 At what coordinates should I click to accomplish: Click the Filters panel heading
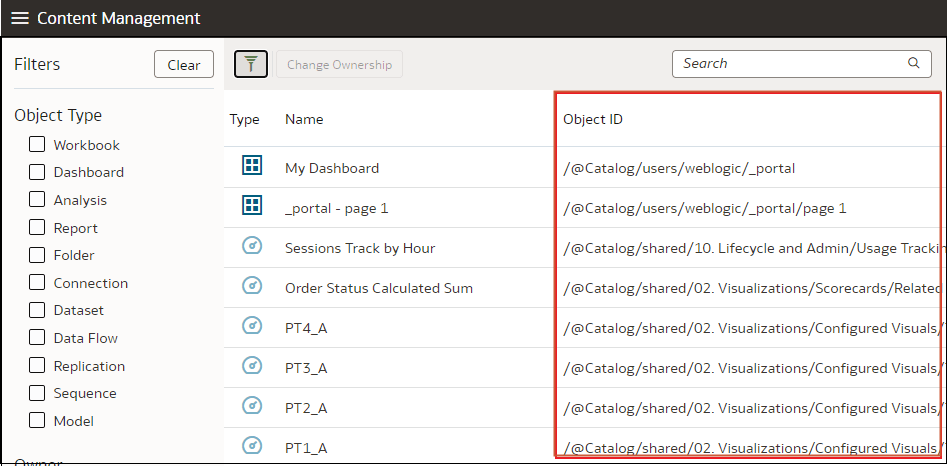(x=37, y=64)
